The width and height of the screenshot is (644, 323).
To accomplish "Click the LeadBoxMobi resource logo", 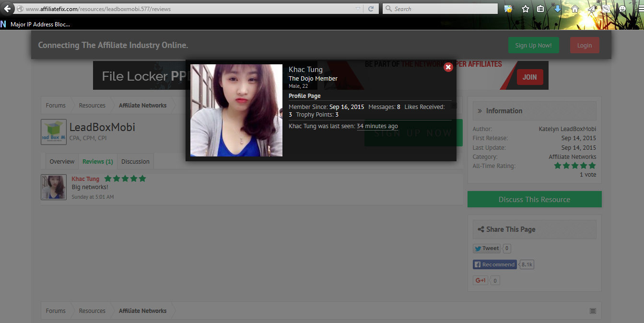I will [54, 132].
